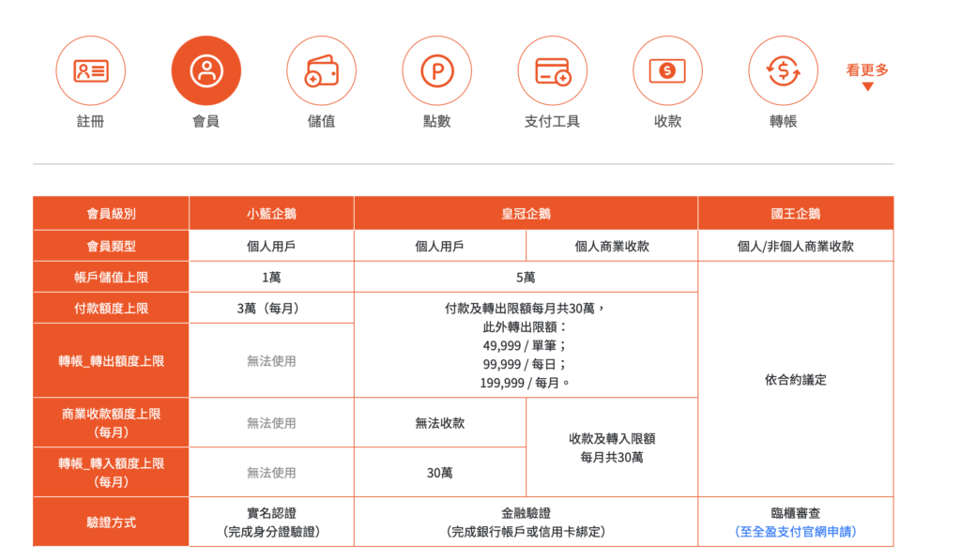Select the highlighted 會員 member icon

point(206,70)
